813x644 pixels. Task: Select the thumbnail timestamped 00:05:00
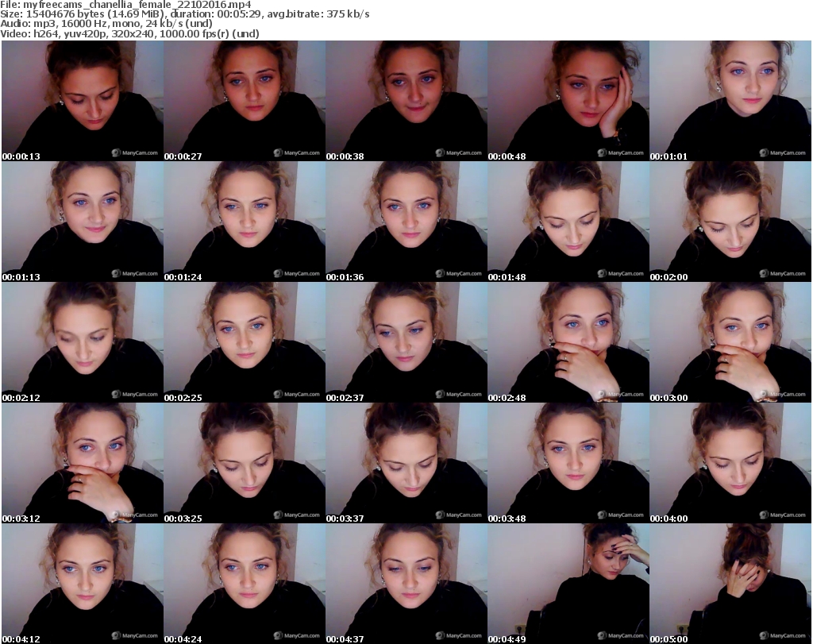(x=730, y=584)
